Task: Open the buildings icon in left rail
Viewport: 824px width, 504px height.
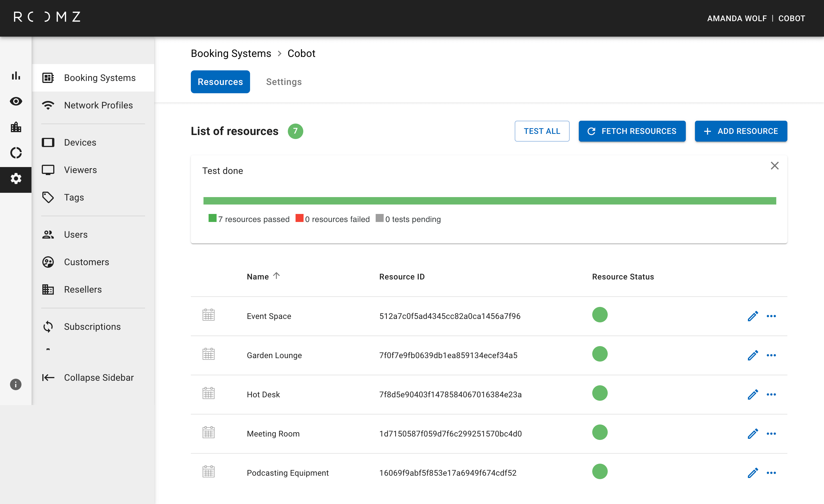Action: [16, 127]
